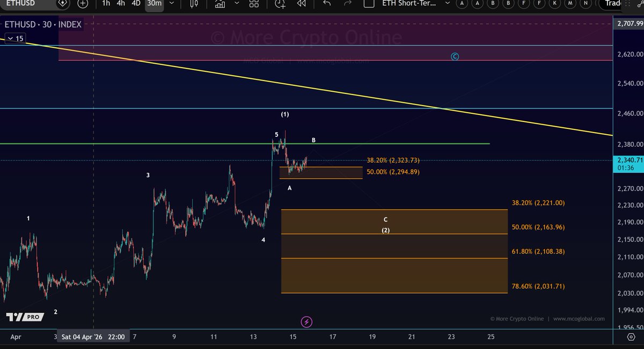Click the ETH Short-Ter... layout name
Image resolution: width=644 pixels, height=349 pixels.
coord(409,3)
